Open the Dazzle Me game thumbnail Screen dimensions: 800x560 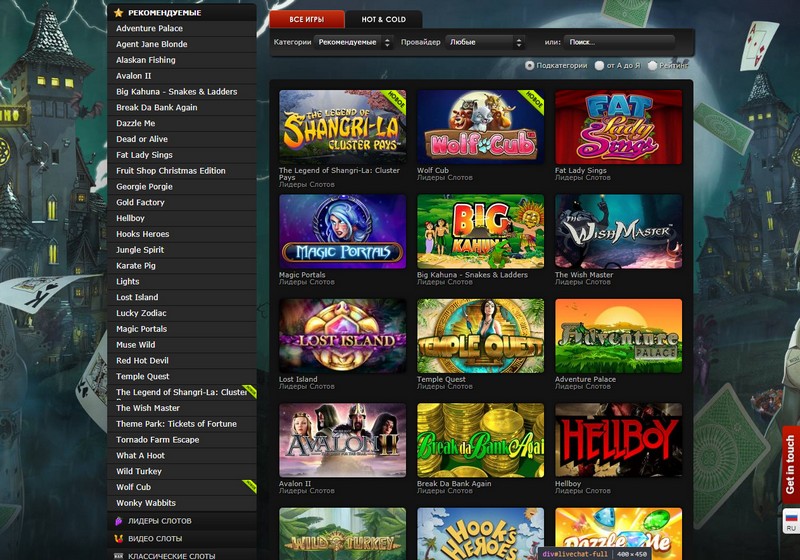point(618,533)
